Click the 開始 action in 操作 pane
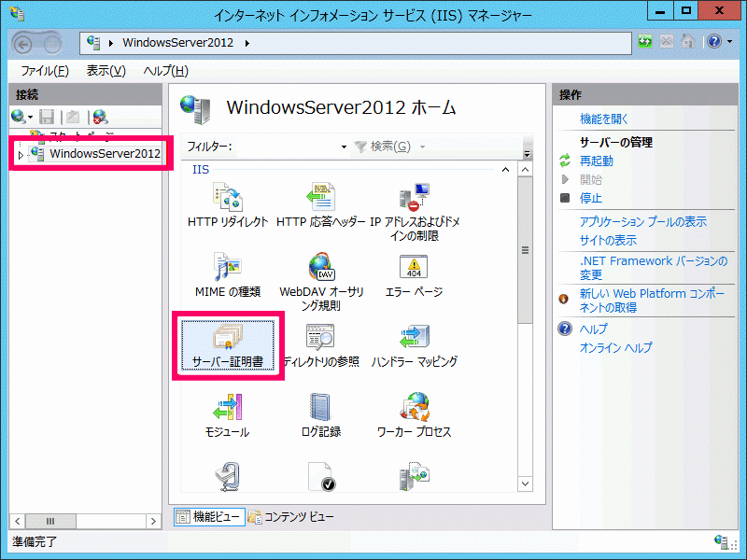 591,179
